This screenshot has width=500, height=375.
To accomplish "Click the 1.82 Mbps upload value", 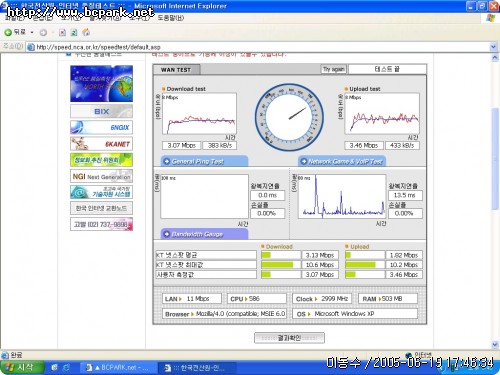I will [x=404, y=255].
